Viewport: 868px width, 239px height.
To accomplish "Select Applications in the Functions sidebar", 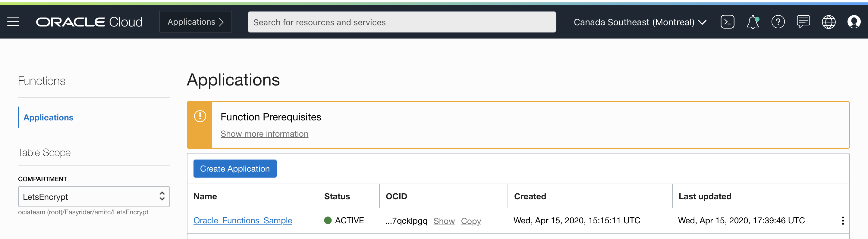I will [x=48, y=117].
